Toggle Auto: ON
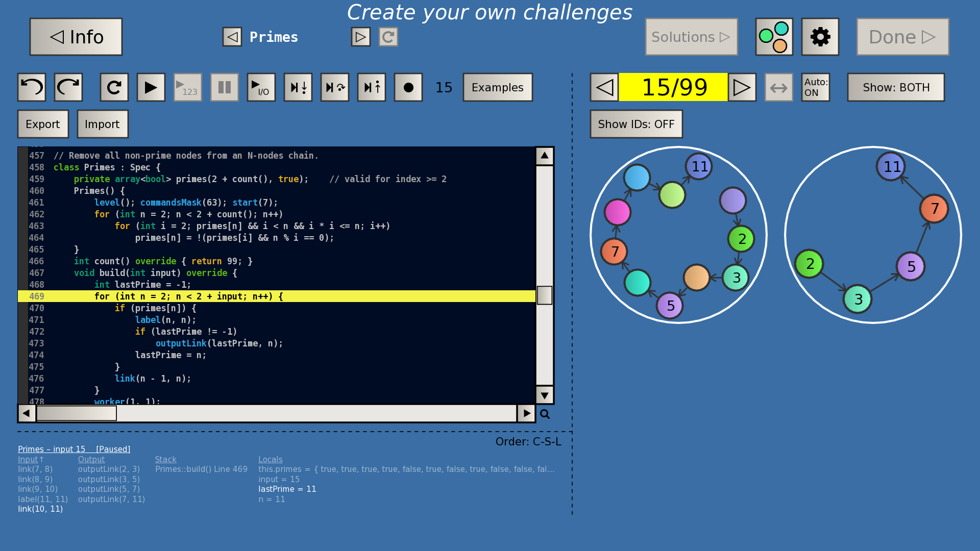Screen dimensions: 980x551 [x=816, y=87]
